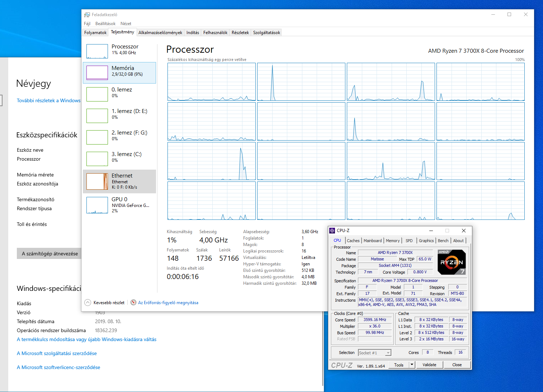The width and height of the screenshot is (543, 392).
Task: Click the Level 3 cache value 2 x 16 MBytes
Action: [431, 339]
